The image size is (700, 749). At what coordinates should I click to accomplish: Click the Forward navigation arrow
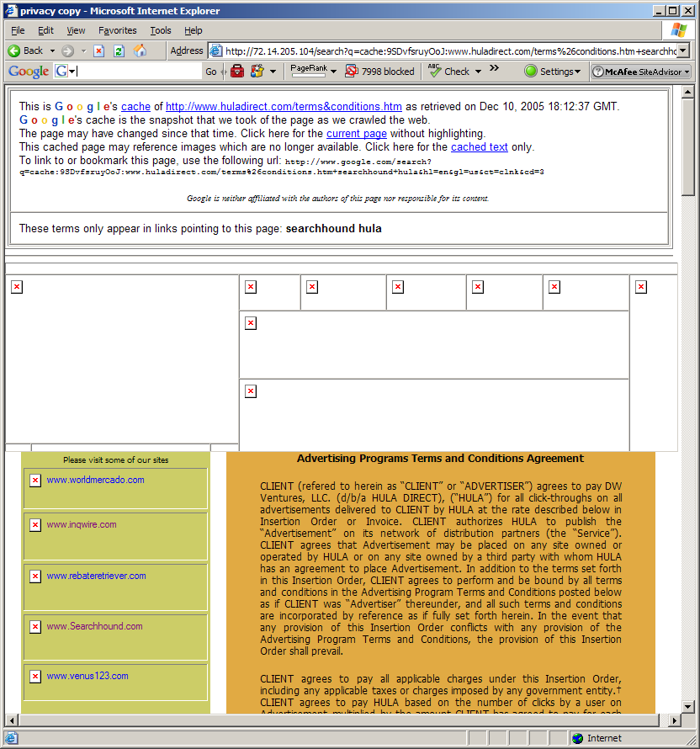68,50
